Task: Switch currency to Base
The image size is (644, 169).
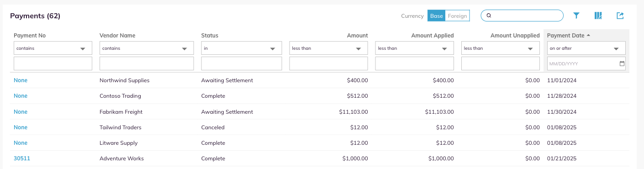Action: (x=436, y=16)
